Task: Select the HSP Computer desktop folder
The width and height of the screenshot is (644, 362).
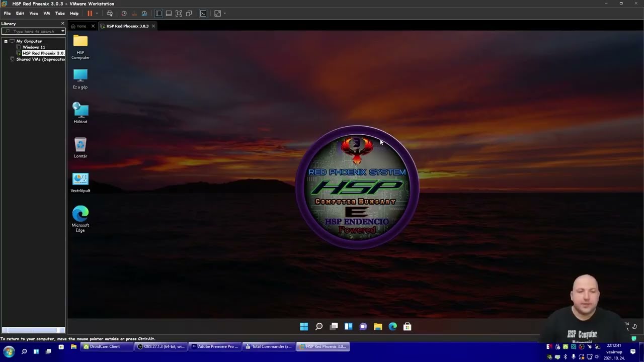Action: click(x=80, y=47)
